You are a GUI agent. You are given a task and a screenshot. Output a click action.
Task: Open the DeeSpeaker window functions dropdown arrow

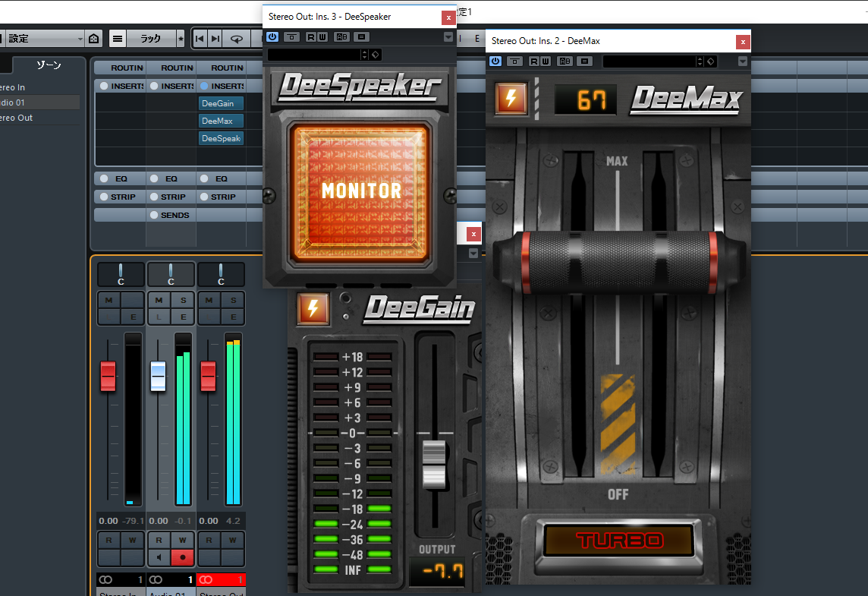[448, 37]
